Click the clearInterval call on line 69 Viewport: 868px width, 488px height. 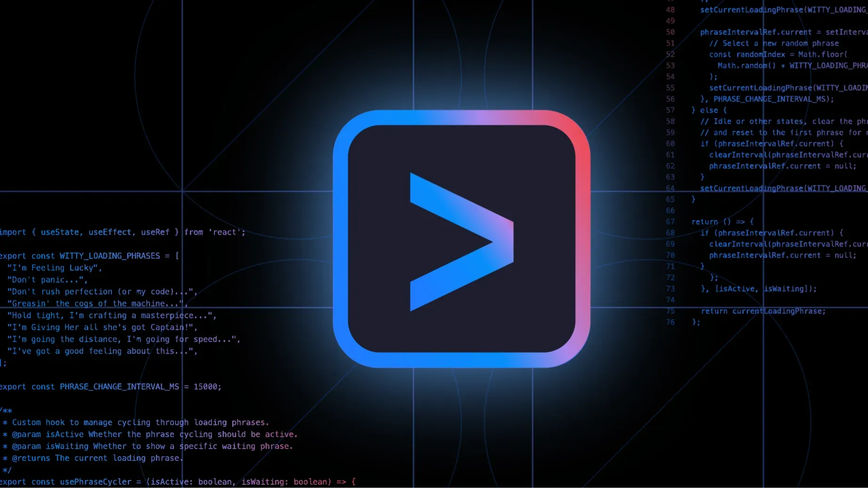coord(789,244)
